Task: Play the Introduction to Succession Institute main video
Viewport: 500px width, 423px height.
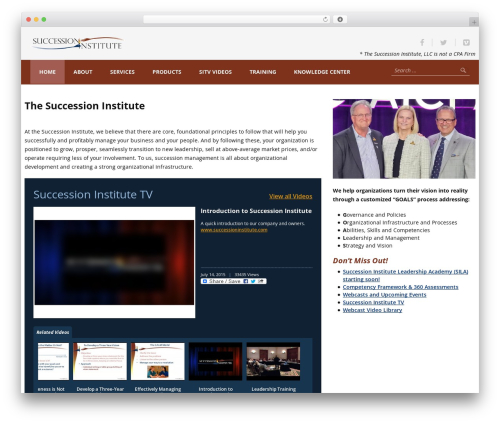Action: [x=114, y=262]
